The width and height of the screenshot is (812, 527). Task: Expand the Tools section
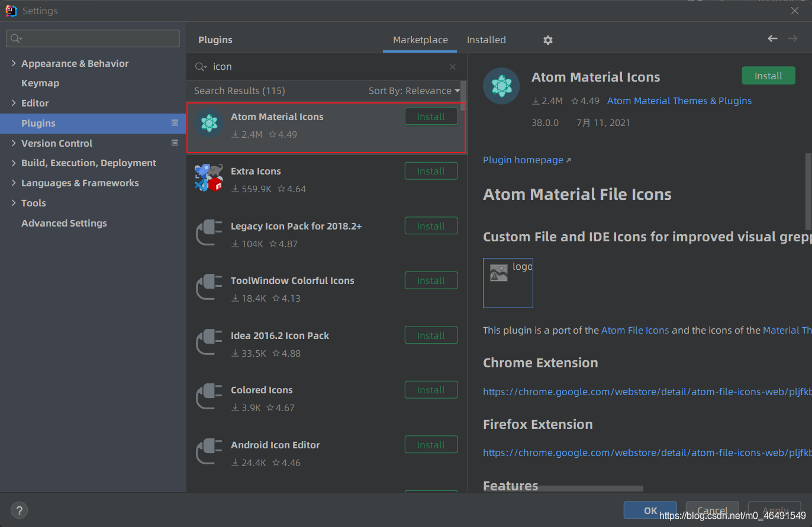tap(14, 203)
